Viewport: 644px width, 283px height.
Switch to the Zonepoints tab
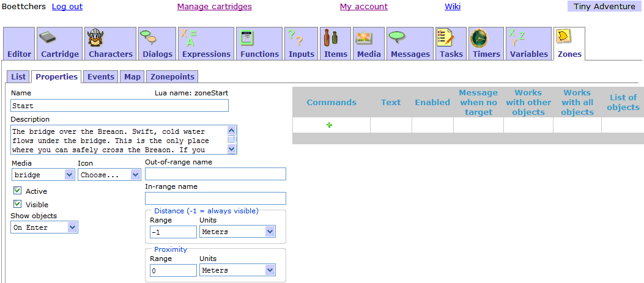click(172, 76)
